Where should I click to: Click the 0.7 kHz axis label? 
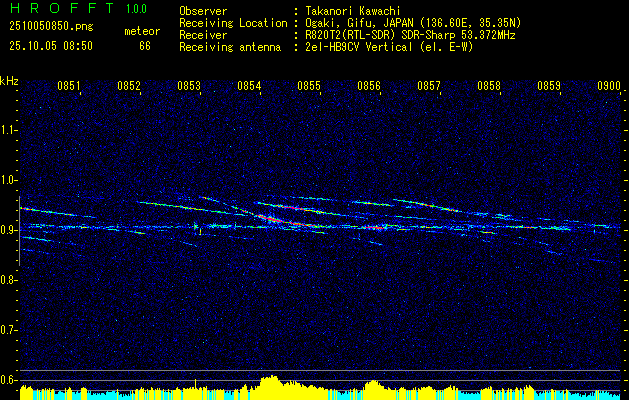tap(8, 330)
